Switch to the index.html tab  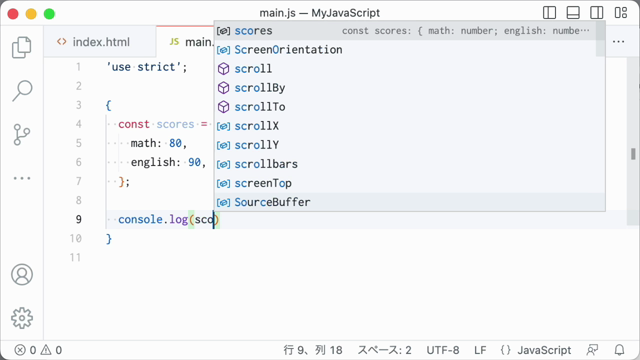(x=93, y=42)
